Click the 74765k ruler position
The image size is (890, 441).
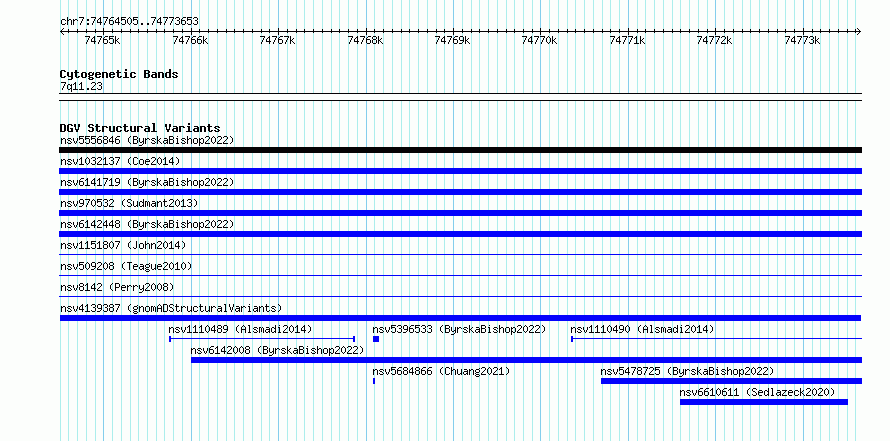(103, 40)
